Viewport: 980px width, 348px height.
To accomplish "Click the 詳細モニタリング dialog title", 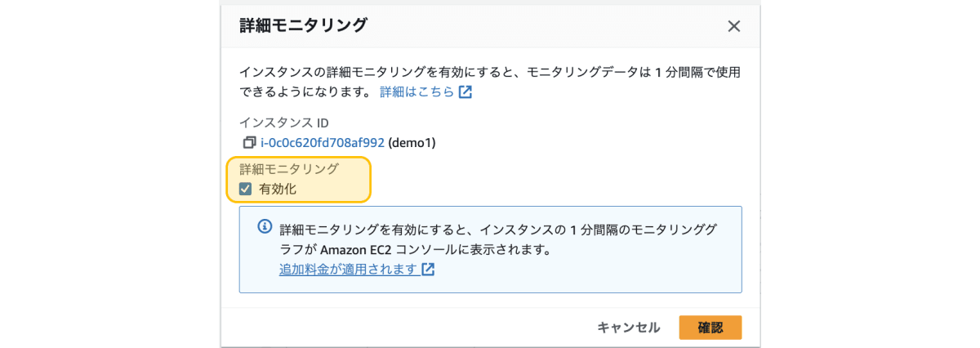I will pos(304,26).
